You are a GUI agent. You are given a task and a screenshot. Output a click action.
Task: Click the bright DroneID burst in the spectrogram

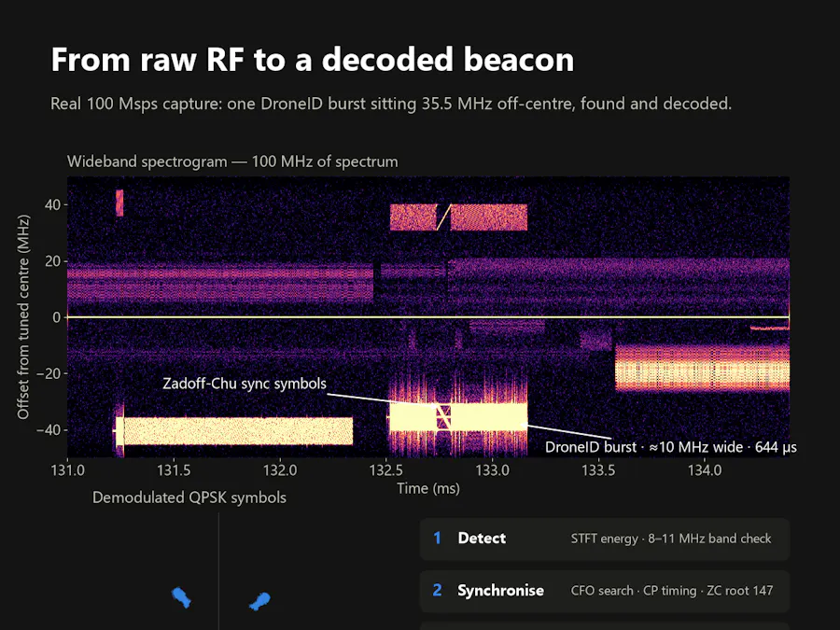pos(458,417)
